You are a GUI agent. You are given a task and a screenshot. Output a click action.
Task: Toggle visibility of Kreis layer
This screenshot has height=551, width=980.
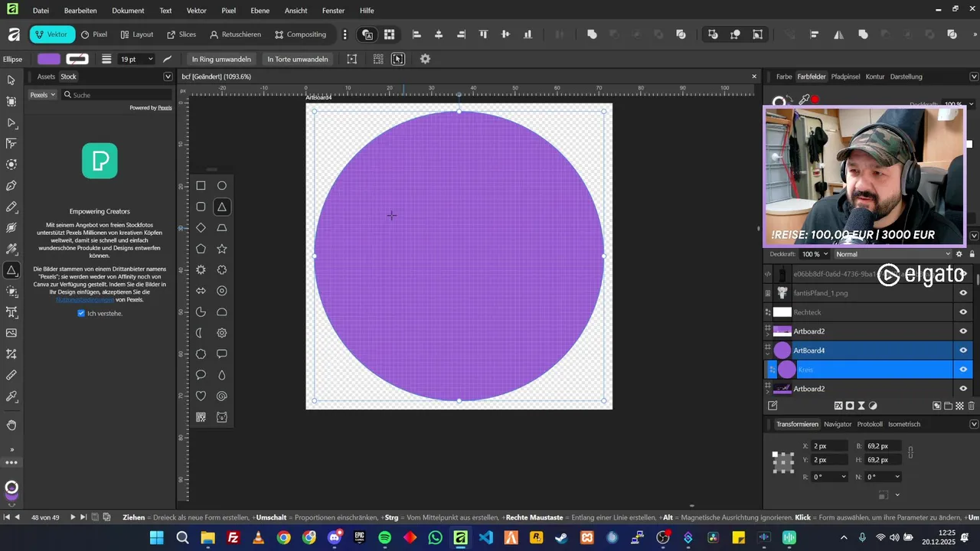pyautogui.click(x=963, y=370)
